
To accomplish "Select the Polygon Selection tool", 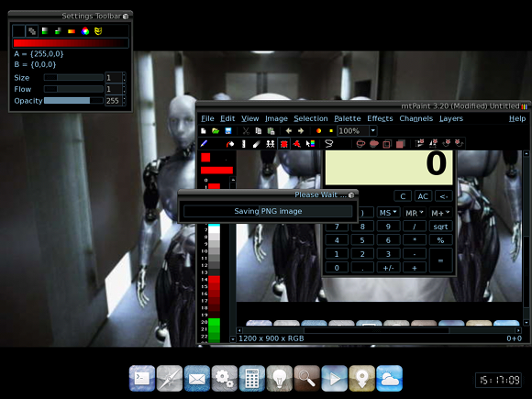I will pos(296,144).
